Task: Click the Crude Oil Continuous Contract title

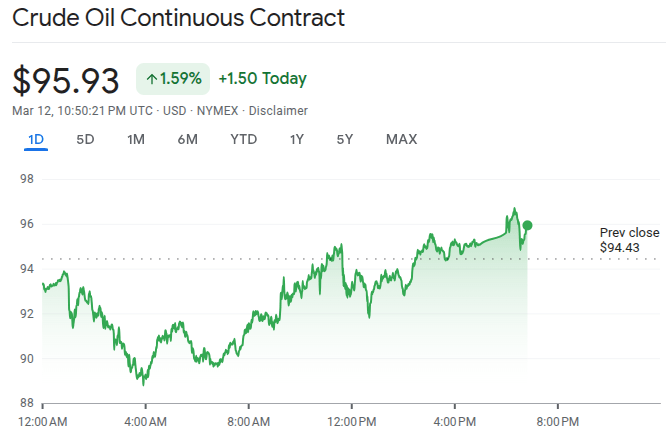Action: [x=179, y=18]
